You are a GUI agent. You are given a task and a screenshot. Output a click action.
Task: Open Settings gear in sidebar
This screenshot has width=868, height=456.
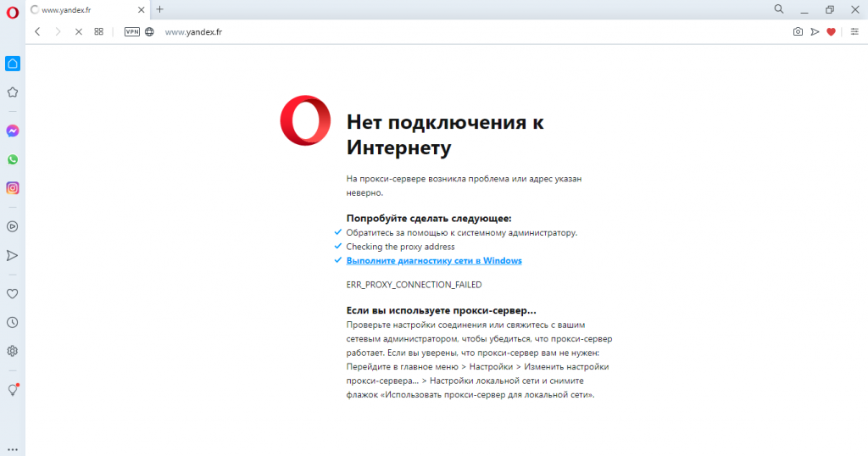12,351
